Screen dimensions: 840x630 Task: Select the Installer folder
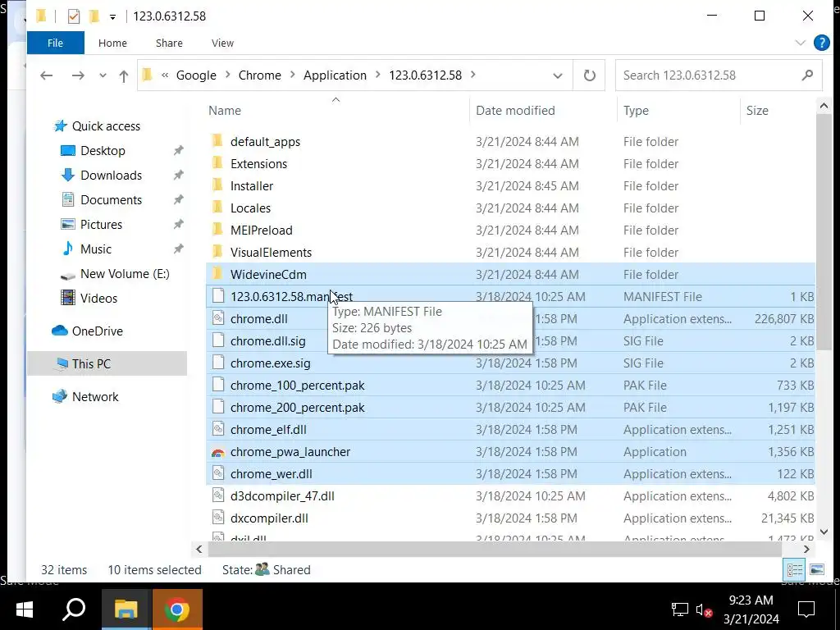click(x=251, y=186)
